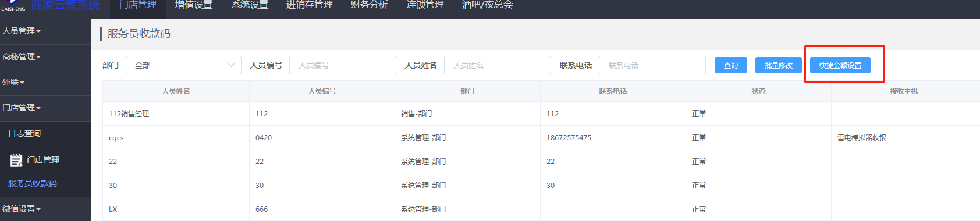This screenshot has width=980, height=221.
Task: Click the 查询 search button
Action: pos(731,65)
